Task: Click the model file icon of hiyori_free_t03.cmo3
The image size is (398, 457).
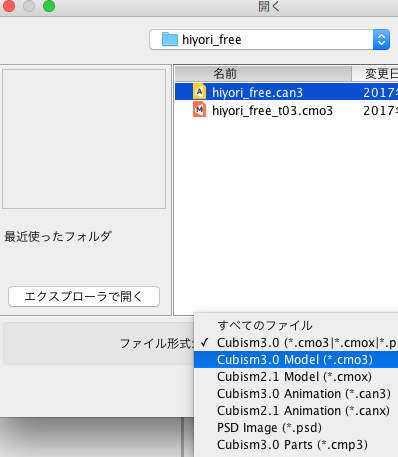Action: 199,110
